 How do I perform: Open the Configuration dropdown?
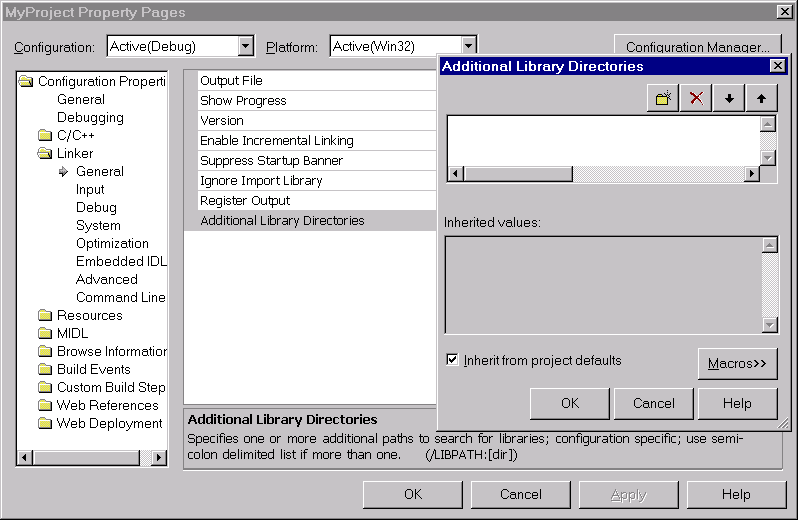coord(246,47)
